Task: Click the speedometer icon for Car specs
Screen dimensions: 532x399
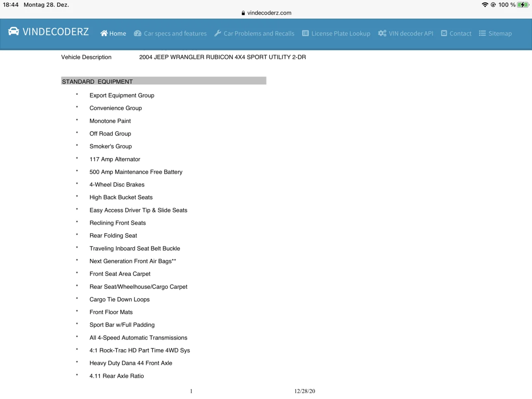Action: (x=138, y=33)
